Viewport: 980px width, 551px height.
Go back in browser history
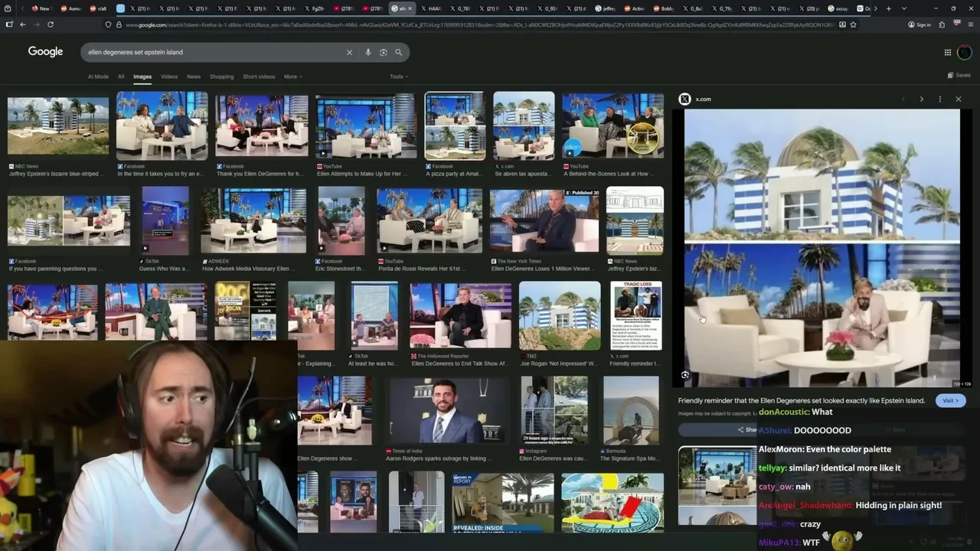[22, 24]
